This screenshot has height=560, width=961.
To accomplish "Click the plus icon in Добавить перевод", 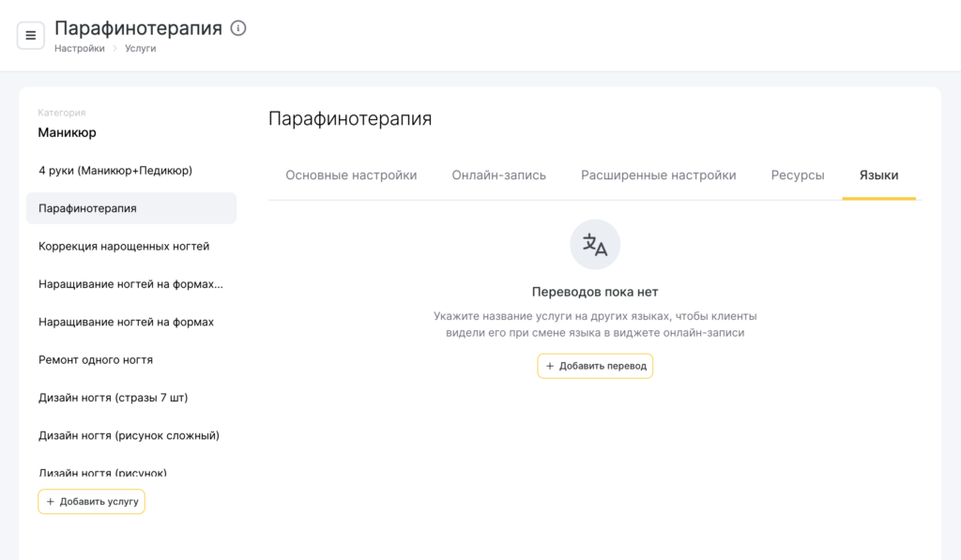I will [550, 366].
